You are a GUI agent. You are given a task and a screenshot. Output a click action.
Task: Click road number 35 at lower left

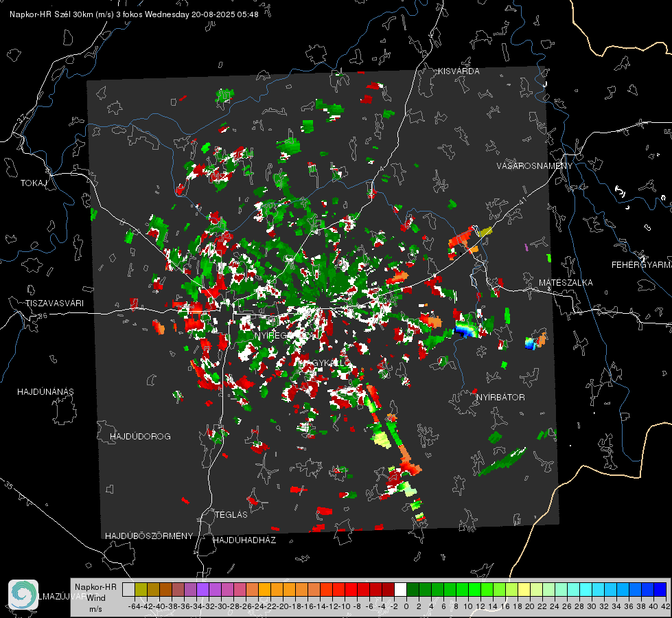[x=8, y=486]
